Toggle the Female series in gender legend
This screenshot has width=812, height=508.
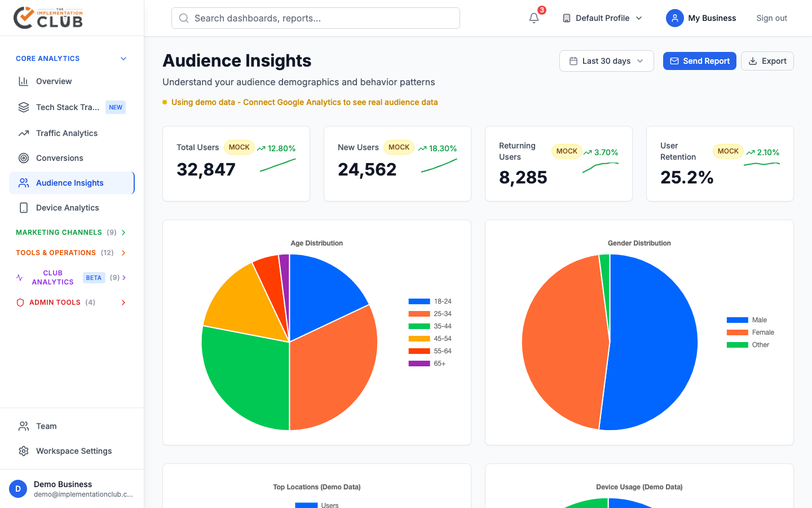click(751, 332)
